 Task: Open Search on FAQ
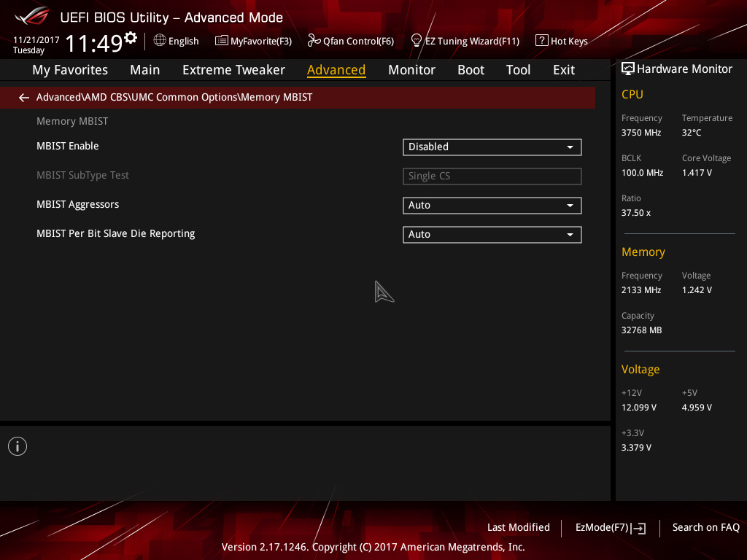coord(705,527)
